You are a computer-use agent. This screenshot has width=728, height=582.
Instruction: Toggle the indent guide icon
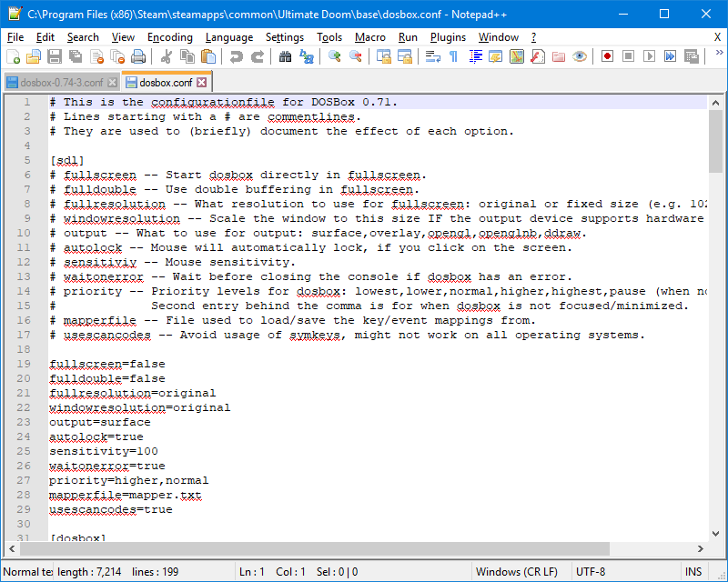click(475, 56)
